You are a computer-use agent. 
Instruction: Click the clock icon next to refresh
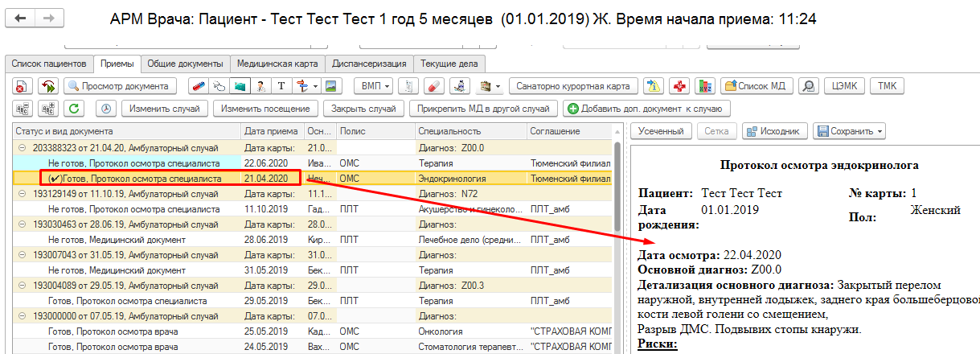pos(105,108)
